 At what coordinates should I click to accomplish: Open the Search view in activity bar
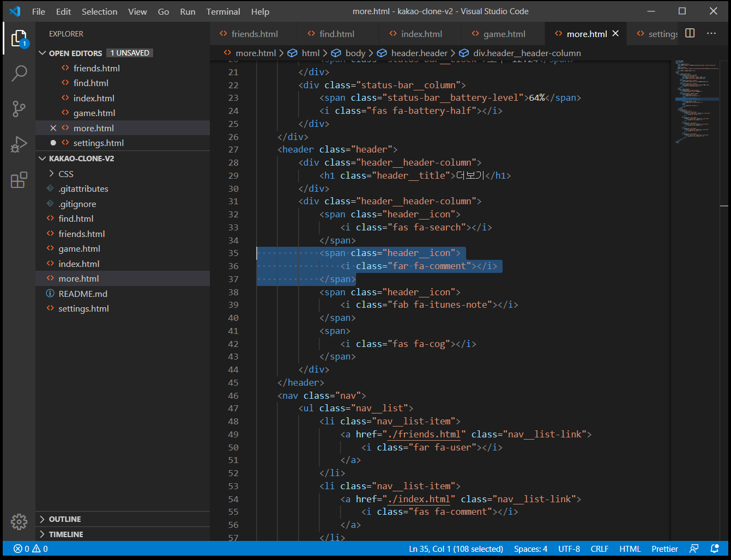tap(19, 74)
